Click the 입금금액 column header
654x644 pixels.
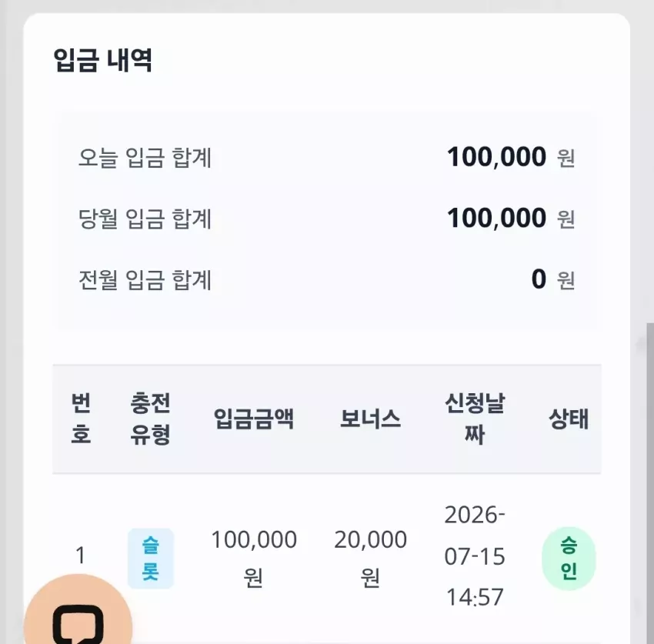[254, 419]
